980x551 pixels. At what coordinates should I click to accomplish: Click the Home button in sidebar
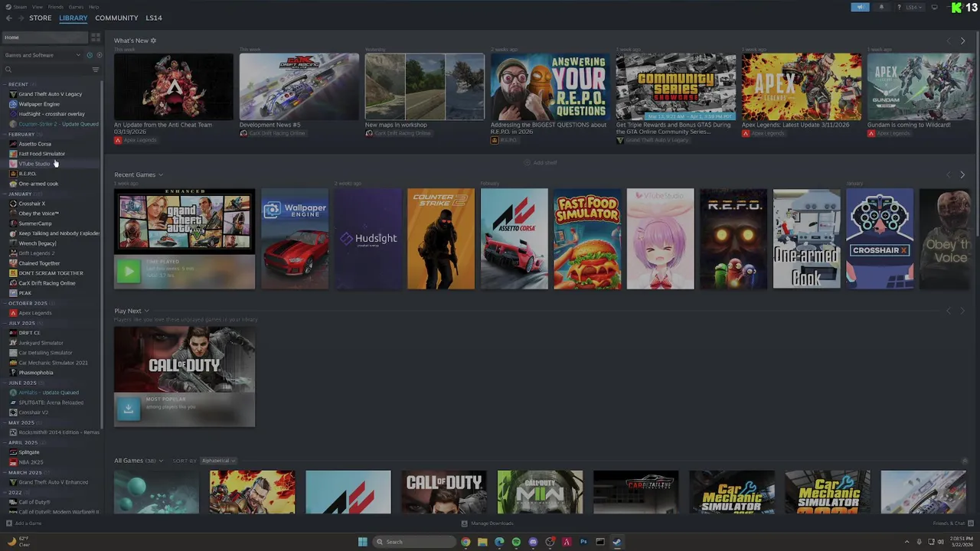click(x=44, y=37)
